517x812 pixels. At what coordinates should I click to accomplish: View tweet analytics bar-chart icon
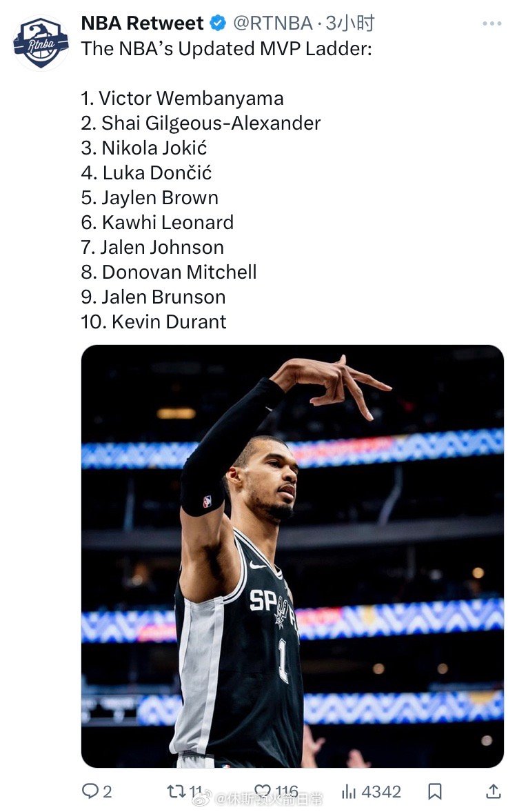pyautogui.click(x=349, y=791)
